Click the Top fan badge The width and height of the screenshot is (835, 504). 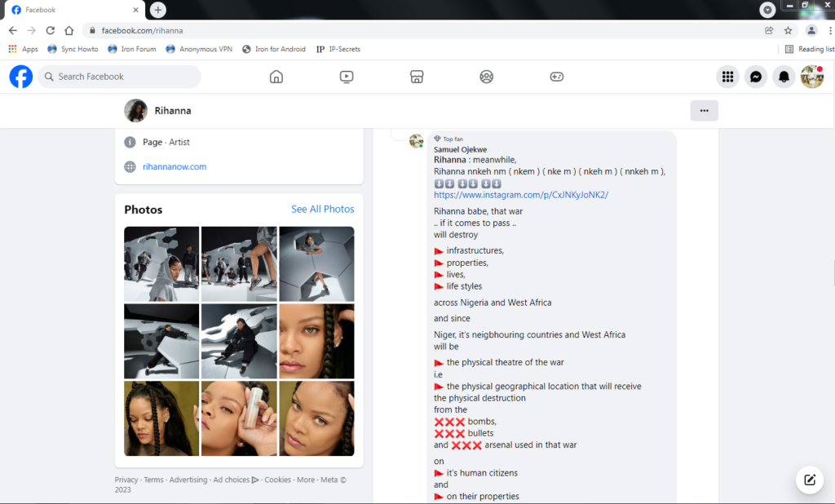click(x=448, y=139)
